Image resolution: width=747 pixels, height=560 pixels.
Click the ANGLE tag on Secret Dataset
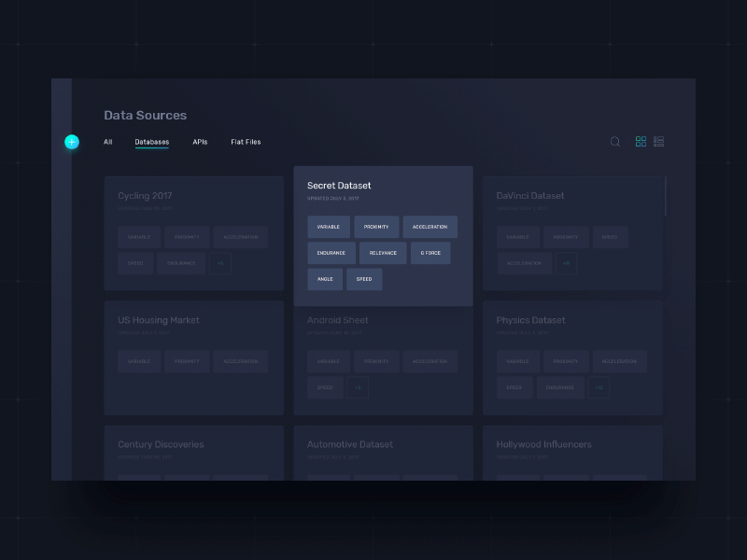point(325,279)
